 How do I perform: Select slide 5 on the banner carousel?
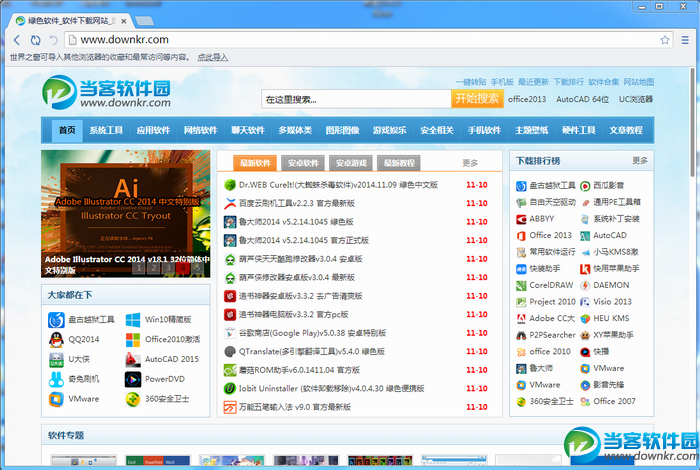(x=197, y=268)
